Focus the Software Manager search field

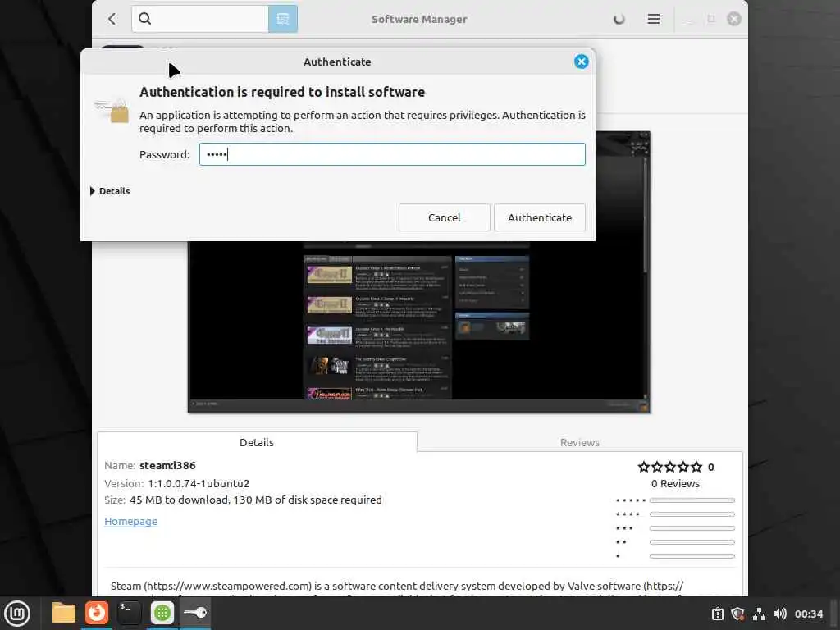click(200, 20)
